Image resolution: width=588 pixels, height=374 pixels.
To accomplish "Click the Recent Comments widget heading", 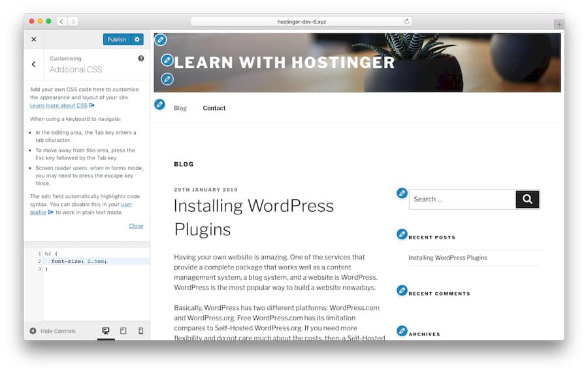I will [x=439, y=294].
